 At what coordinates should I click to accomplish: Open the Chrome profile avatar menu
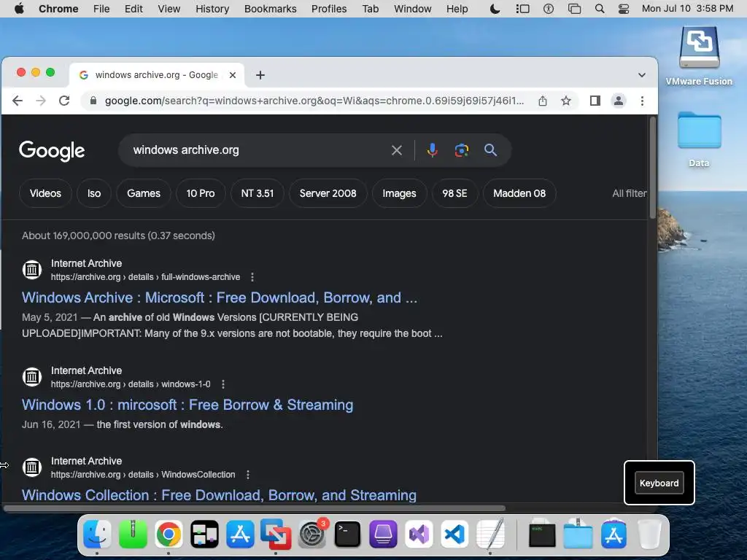[619, 101]
